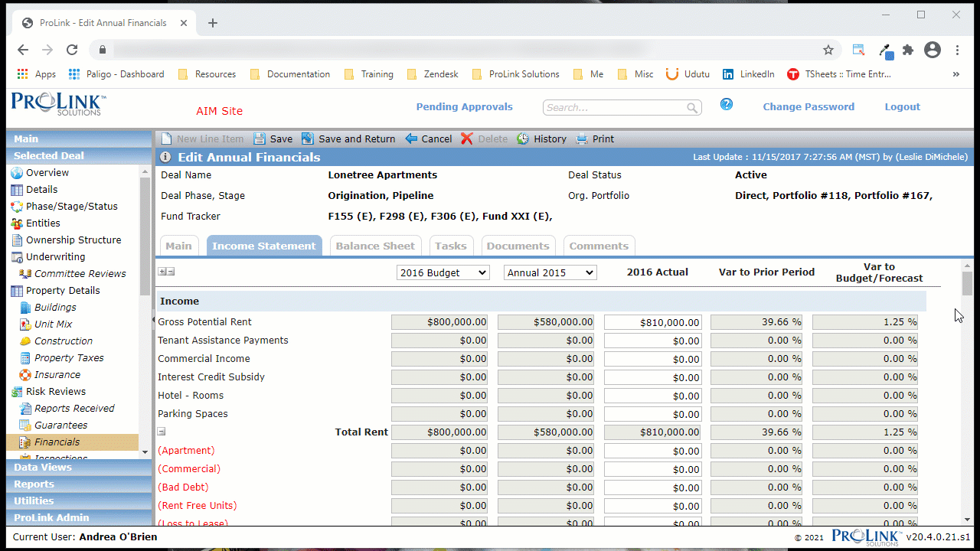Collapse the Total Rent group
The height and width of the screenshot is (551, 980).
162,432
